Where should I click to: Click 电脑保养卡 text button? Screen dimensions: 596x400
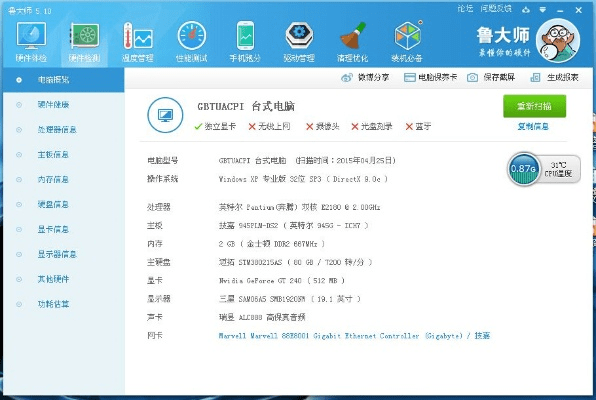pos(437,78)
